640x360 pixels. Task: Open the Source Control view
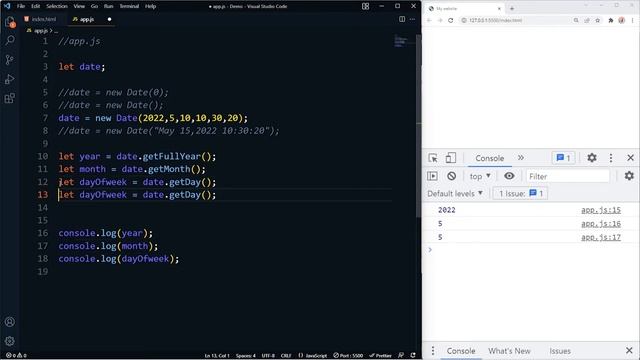click(x=10, y=60)
